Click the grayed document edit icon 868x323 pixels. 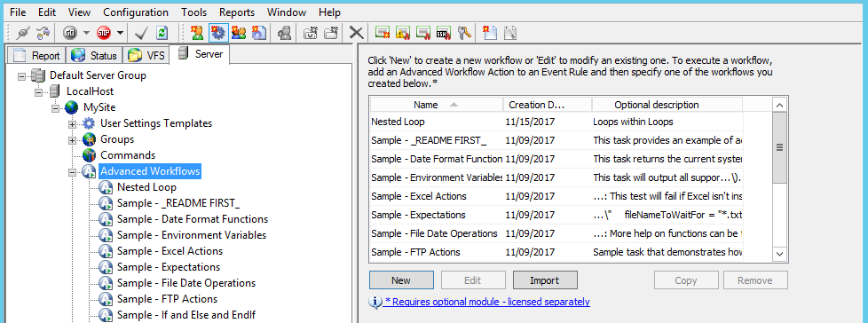[x=509, y=33]
